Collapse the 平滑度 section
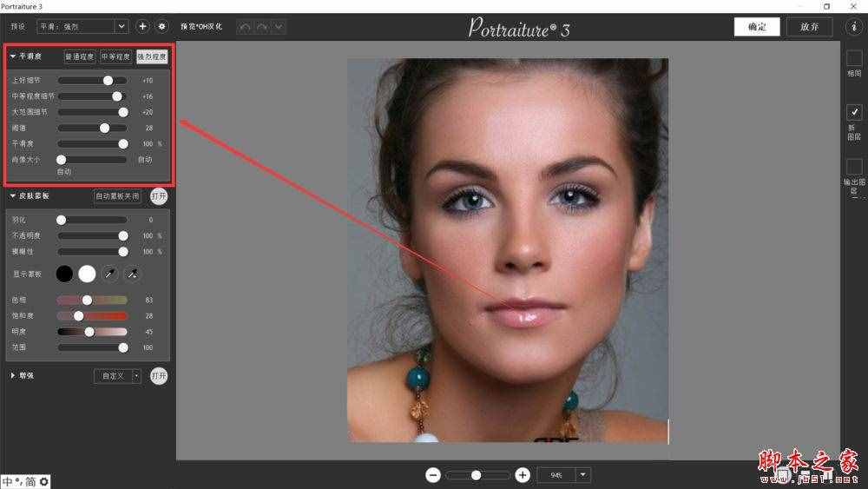This screenshot has height=489, width=868. (x=13, y=56)
